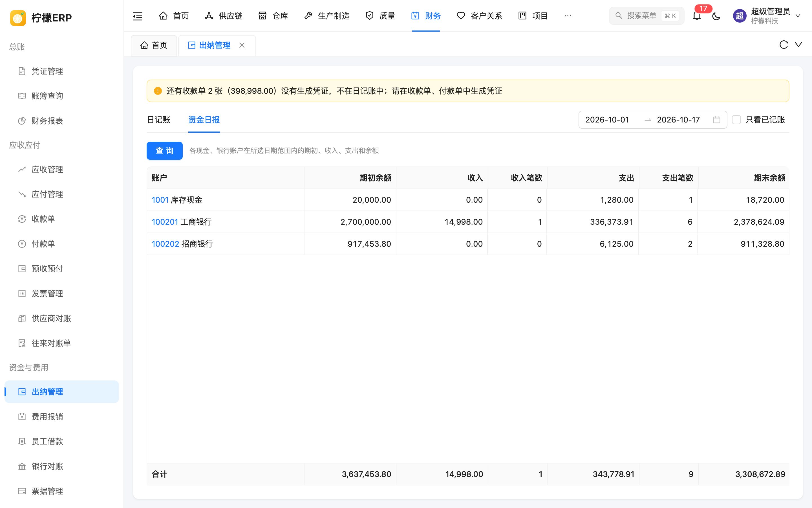Expand the 超级管理员 user dropdown arrow
This screenshot has width=812, height=508.
[x=798, y=16]
